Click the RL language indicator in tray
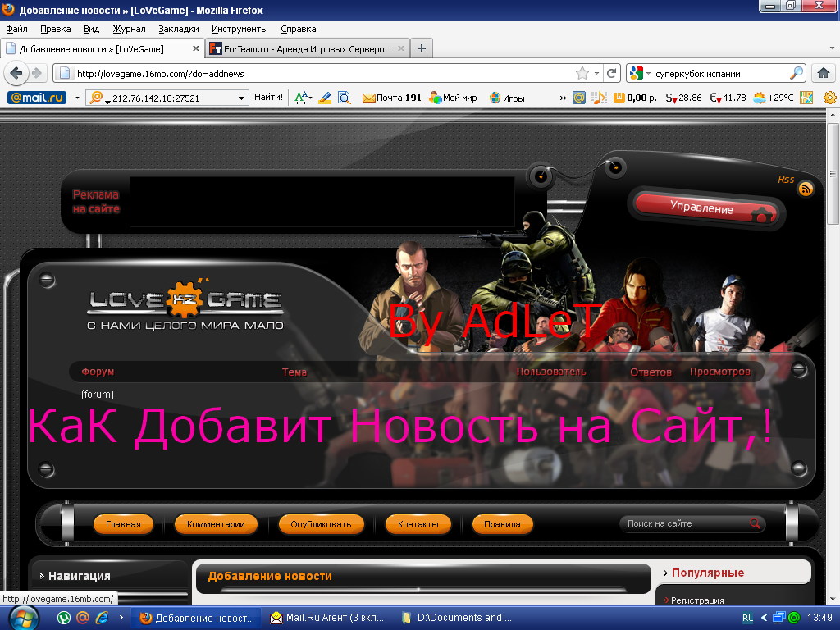 point(747,619)
